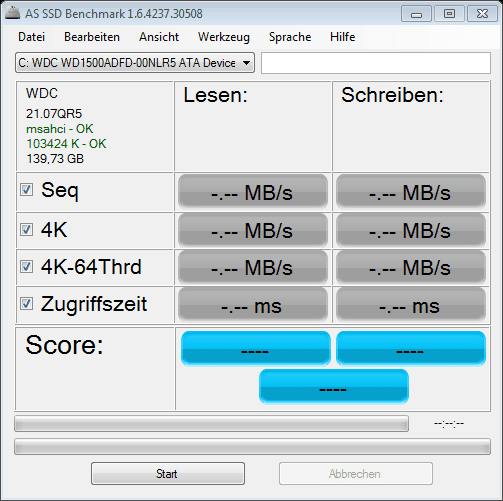Click the Zugriffszeit read ms field
The width and height of the screenshot is (503, 501).
pyautogui.click(x=253, y=305)
